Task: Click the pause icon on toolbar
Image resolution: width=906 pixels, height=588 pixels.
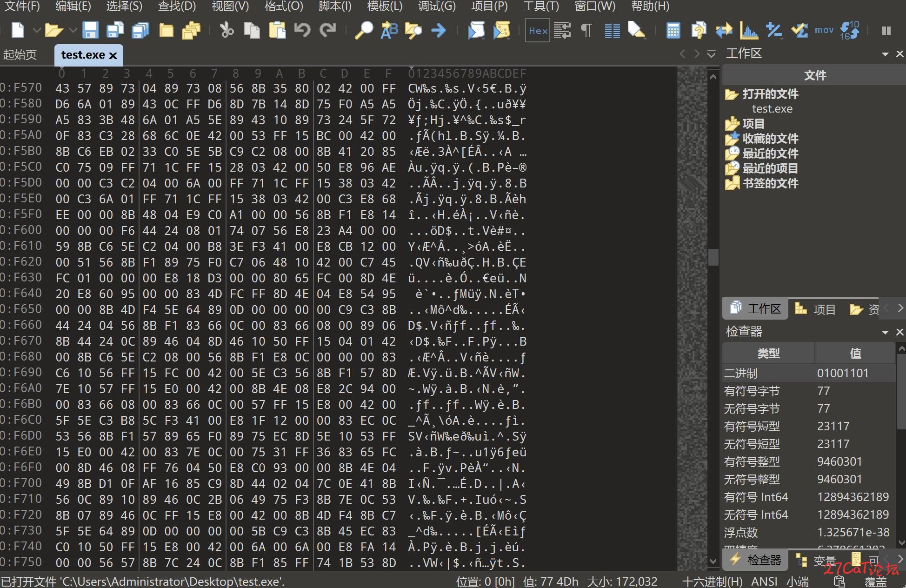Action: click(886, 31)
